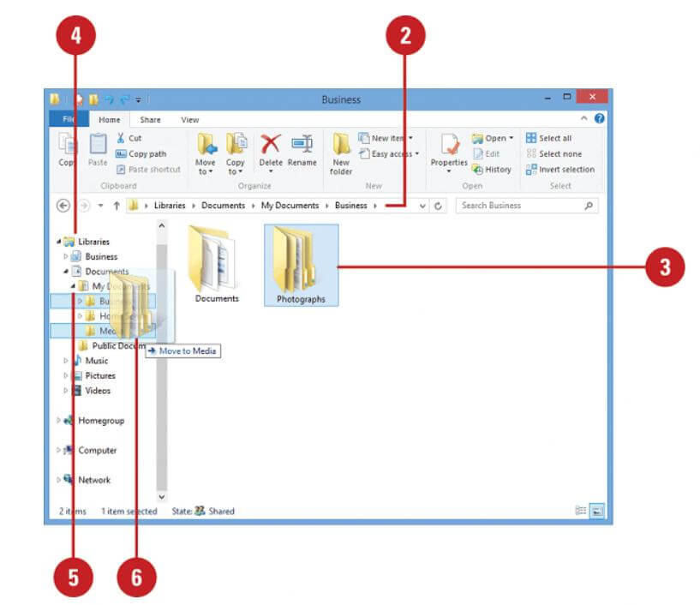Screen dimensions: 700x605
Task: Switch to the Share tab
Action: pos(150,119)
